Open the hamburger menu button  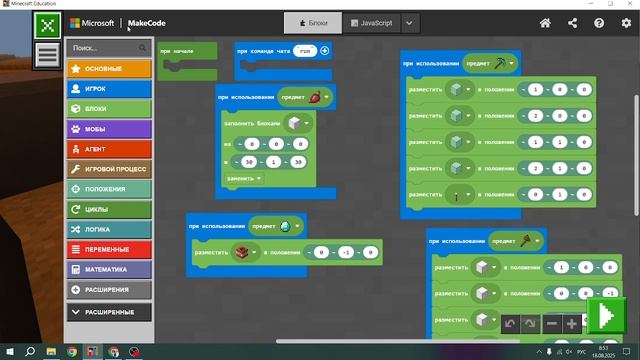(x=47, y=55)
